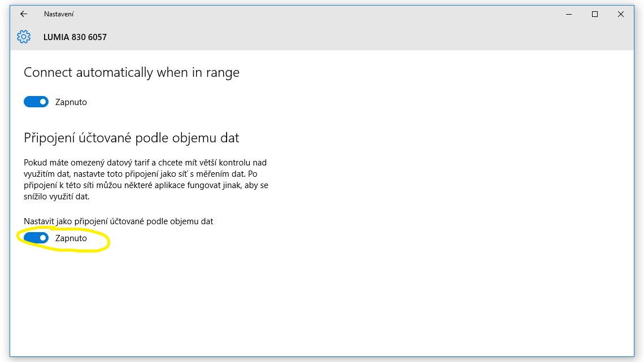Select the LUMIA 830 6057 header
The width and height of the screenshot is (644, 362).
pos(75,37)
